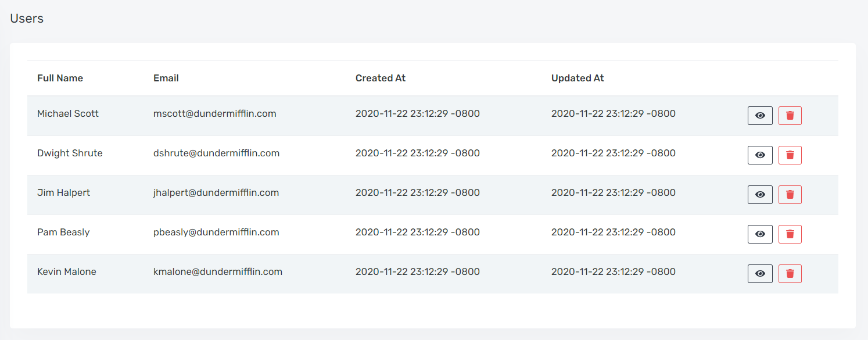Viewport: 868px width, 340px height.
Task: View Michael Scott's user details
Action: pos(760,116)
